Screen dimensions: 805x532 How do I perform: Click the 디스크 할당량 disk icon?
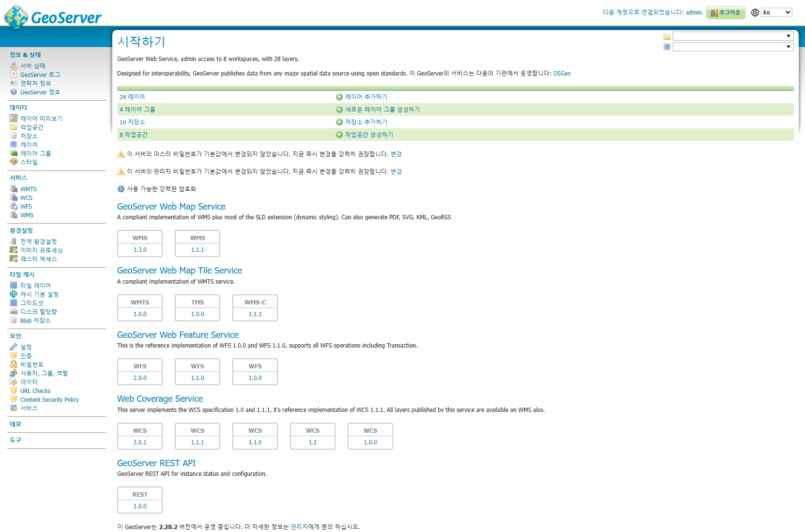tap(14, 312)
